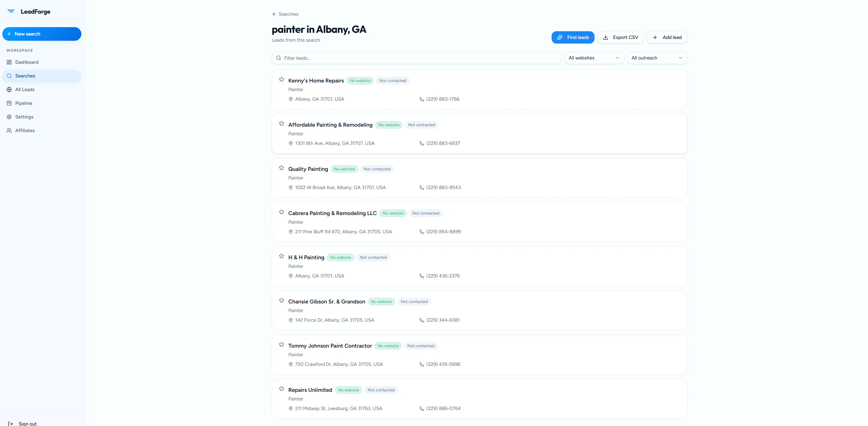Open the Cabrera Painting & Remodeling LLC name

[x=332, y=213]
